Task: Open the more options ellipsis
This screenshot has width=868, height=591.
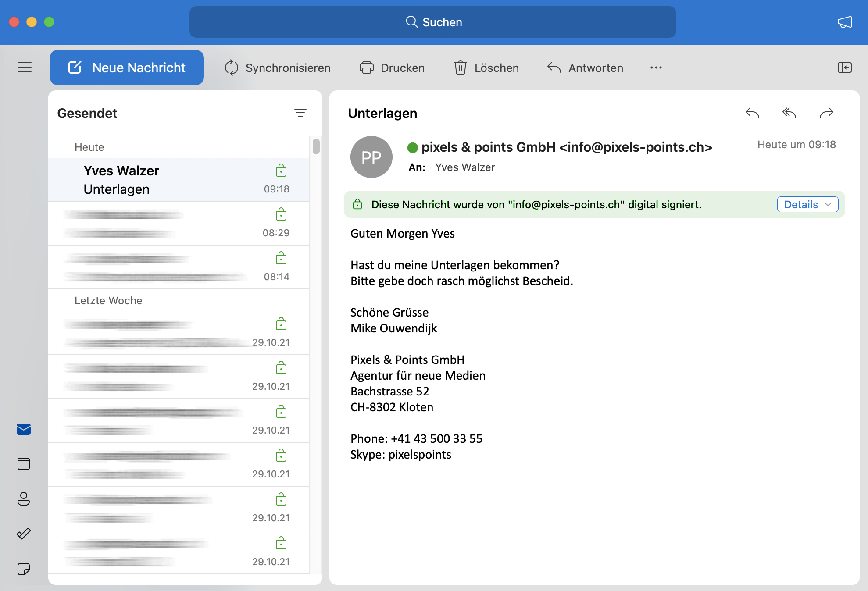Action: click(x=656, y=68)
